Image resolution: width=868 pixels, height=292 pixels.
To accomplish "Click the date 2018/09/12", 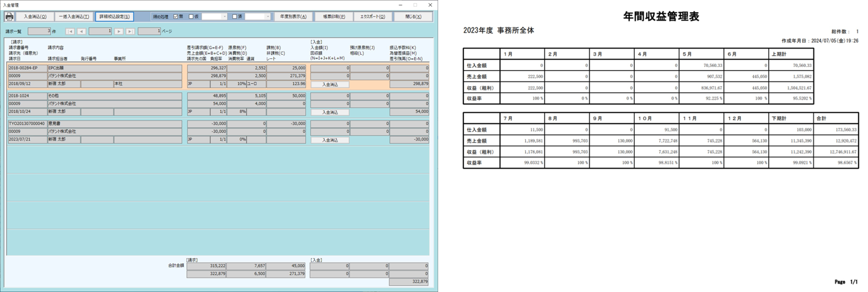I will (27, 84).
